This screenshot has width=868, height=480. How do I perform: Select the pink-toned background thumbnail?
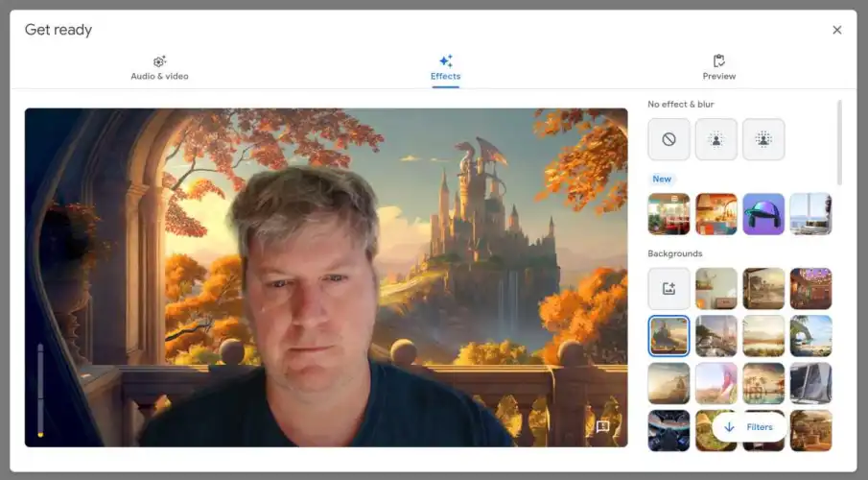(x=716, y=383)
